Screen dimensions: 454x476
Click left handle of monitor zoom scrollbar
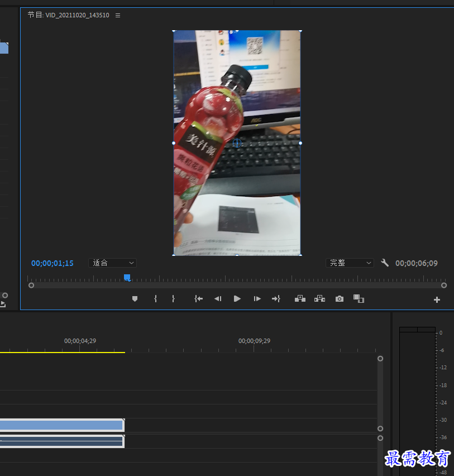point(31,285)
